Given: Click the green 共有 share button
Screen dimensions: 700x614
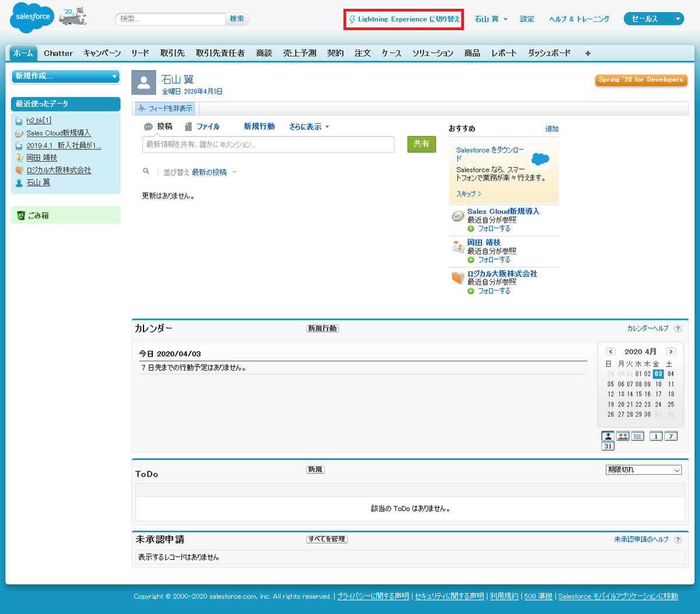Looking at the screenshot, I should pyautogui.click(x=422, y=144).
